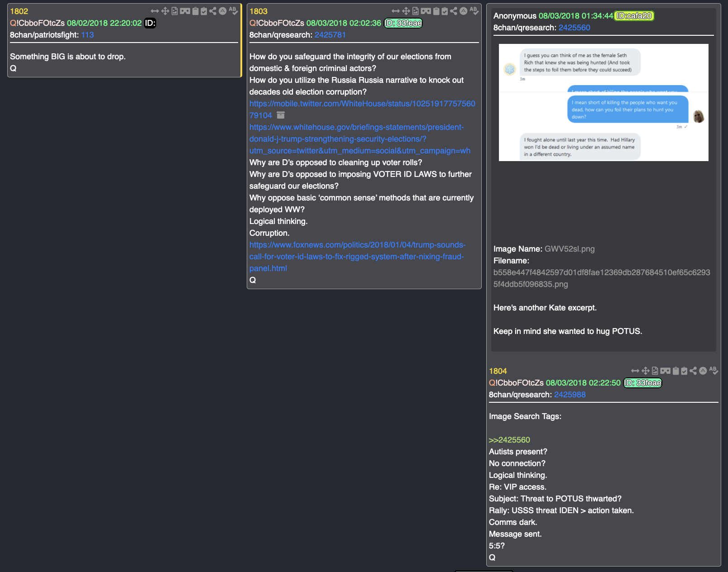
Task: Click archive box icon after Twitter link
Action: click(x=281, y=115)
